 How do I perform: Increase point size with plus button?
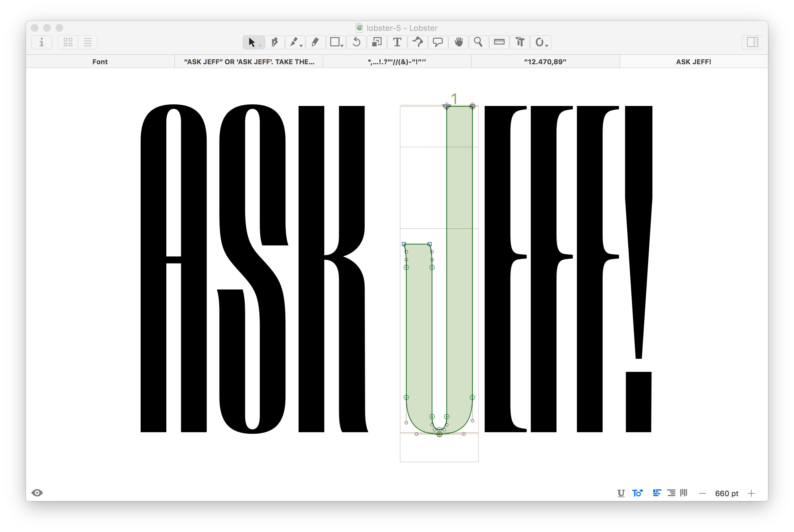751,494
